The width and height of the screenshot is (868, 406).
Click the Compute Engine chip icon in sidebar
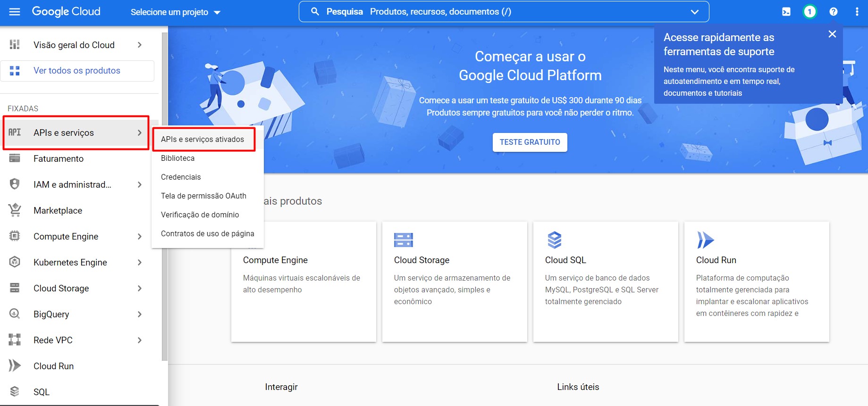(x=15, y=236)
